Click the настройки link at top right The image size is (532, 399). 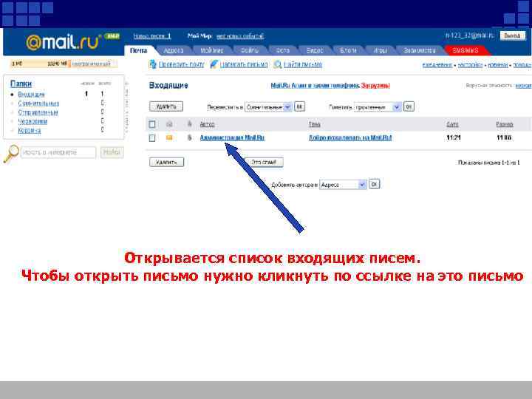(x=470, y=65)
